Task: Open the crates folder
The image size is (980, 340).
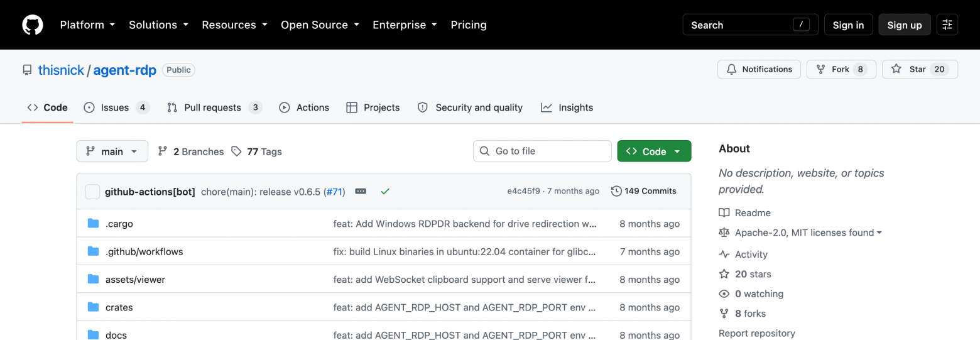Action: click(119, 307)
